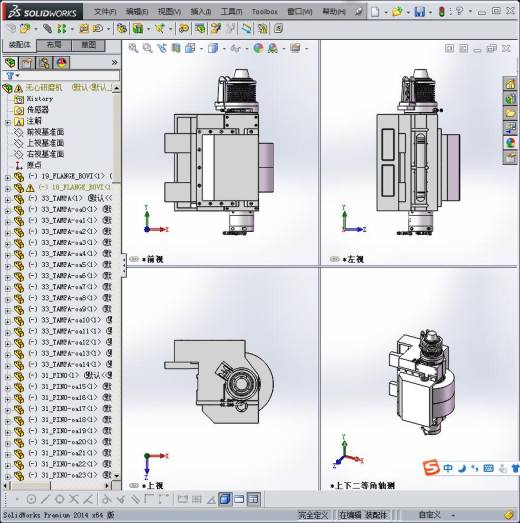Open the Apply Scene dropdown arrow

pos(284,49)
